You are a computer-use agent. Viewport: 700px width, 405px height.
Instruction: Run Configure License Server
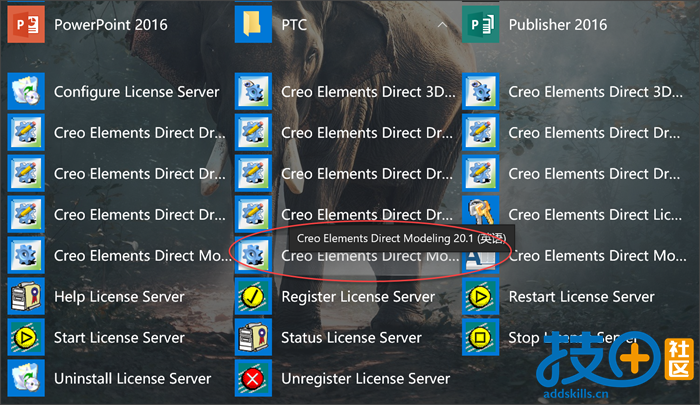[x=114, y=92]
